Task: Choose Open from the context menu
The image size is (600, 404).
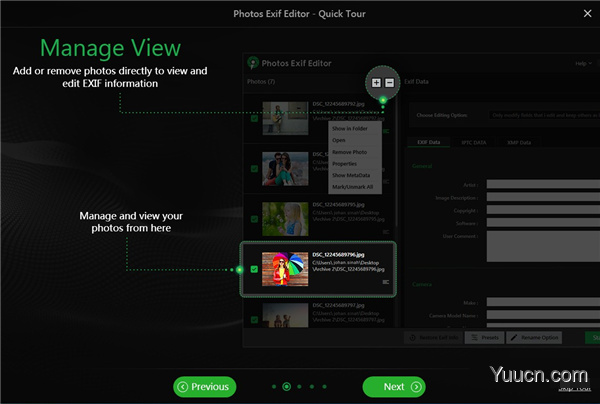Action: tap(339, 140)
